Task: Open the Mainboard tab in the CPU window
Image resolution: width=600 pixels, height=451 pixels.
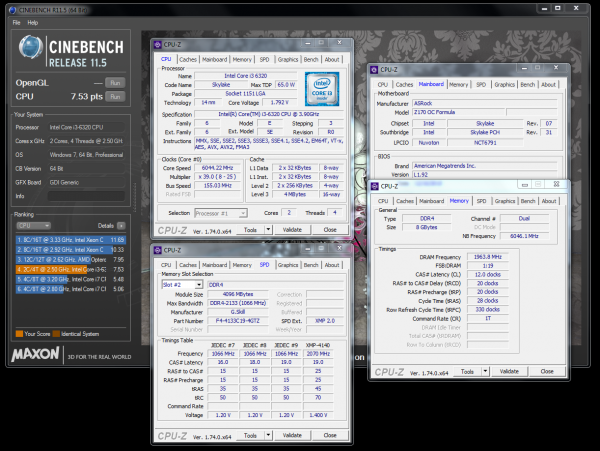Action: click(x=214, y=60)
